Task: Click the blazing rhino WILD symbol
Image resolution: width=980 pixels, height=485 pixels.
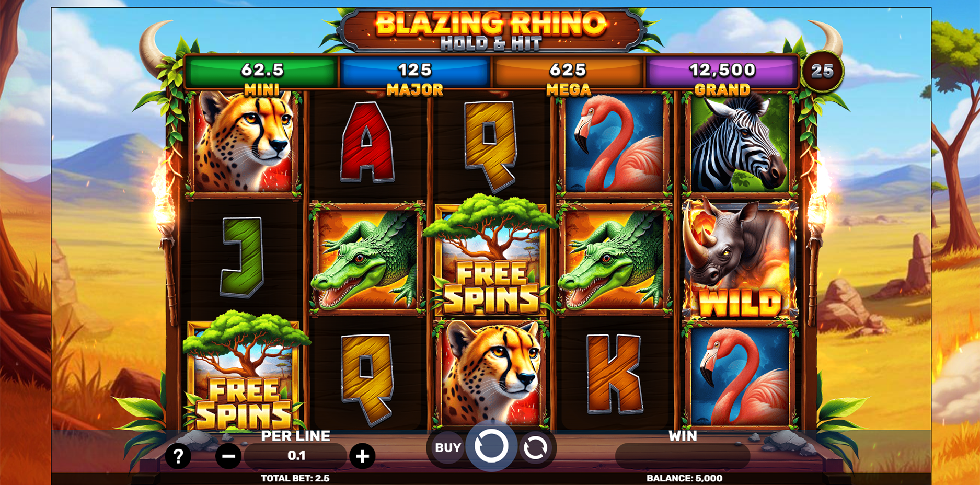Action: point(740,260)
